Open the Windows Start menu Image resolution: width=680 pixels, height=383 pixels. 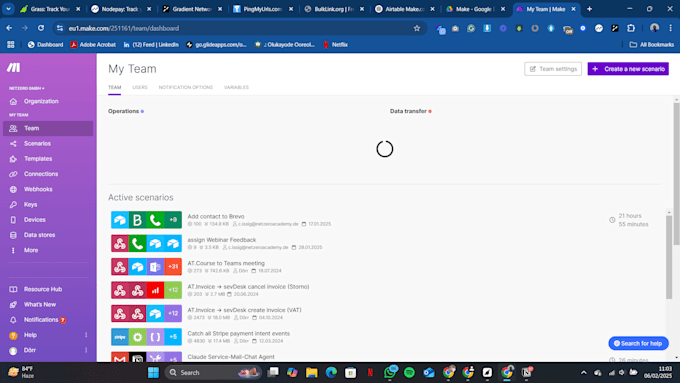click(x=153, y=373)
